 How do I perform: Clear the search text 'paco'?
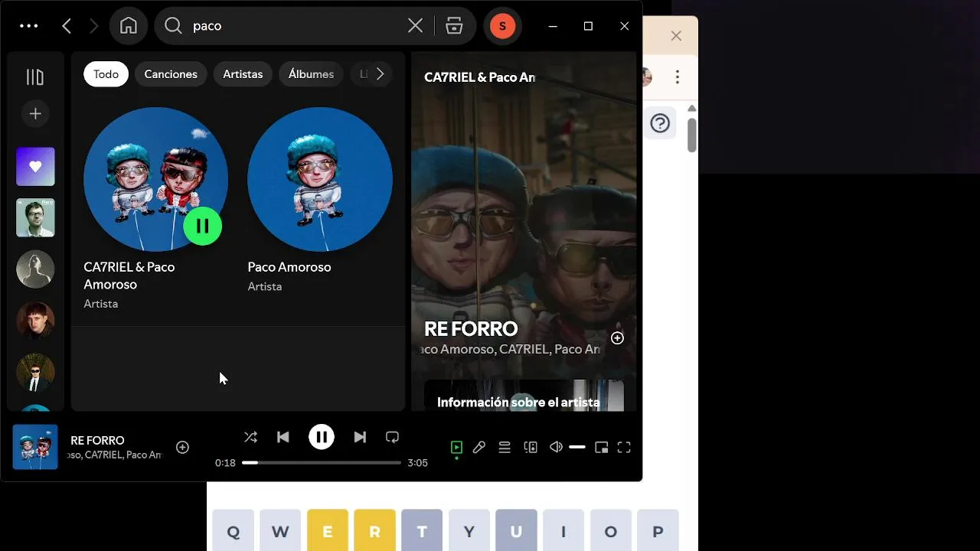415,26
